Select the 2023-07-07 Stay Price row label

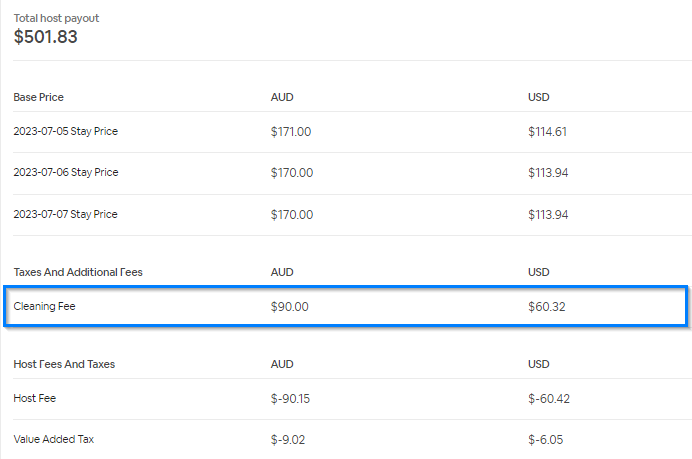[x=66, y=214]
